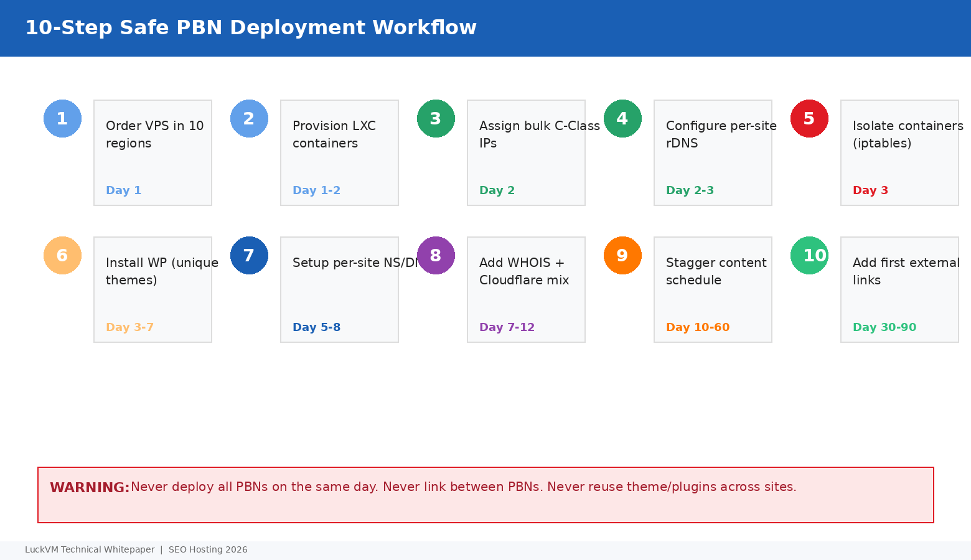Image resolution: width=971 pixels, height=560 pixels.
Task: Select the "Provision LXC containers" text
Action: tap(334, 134)
